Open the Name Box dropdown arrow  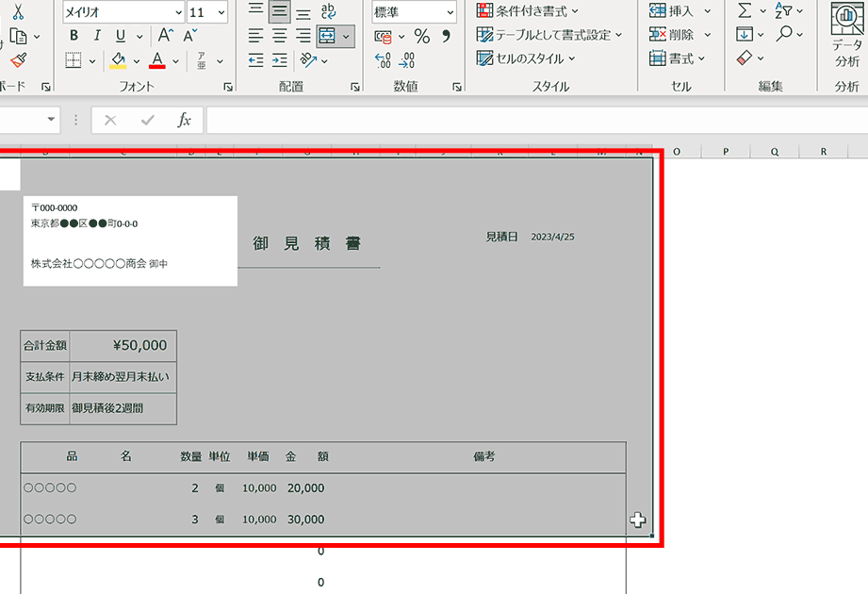tap(51, 120)
